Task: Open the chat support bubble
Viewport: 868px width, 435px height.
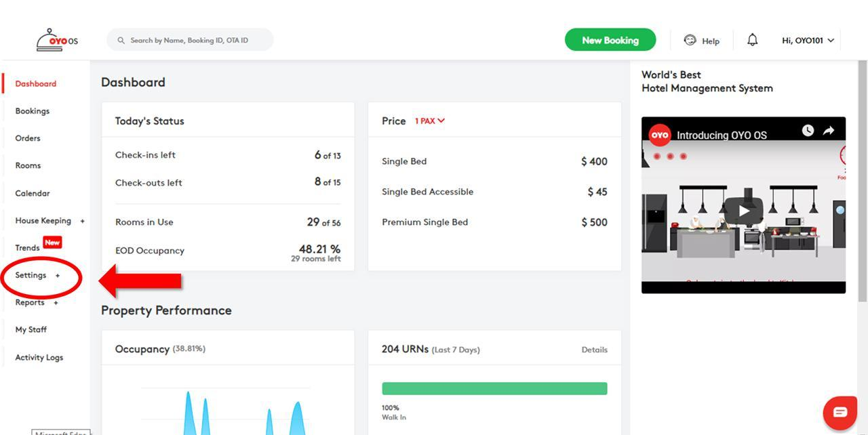Action: [840, 412]
